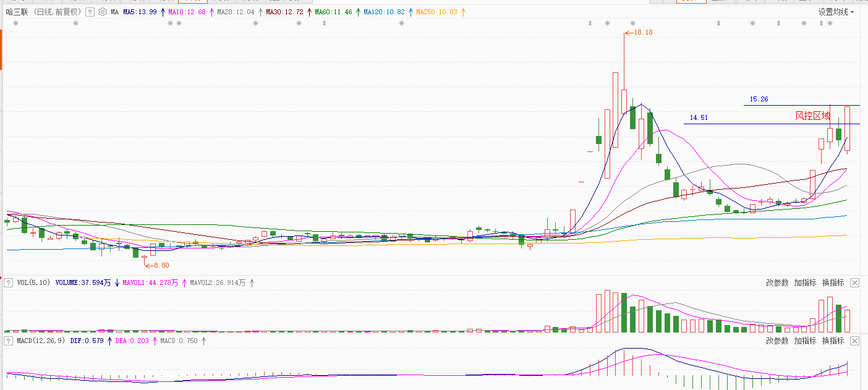Click 换指标 in the MACD panel
This screenshot has width=868, height=390.
pyautogui.click(x=833, y=341)
